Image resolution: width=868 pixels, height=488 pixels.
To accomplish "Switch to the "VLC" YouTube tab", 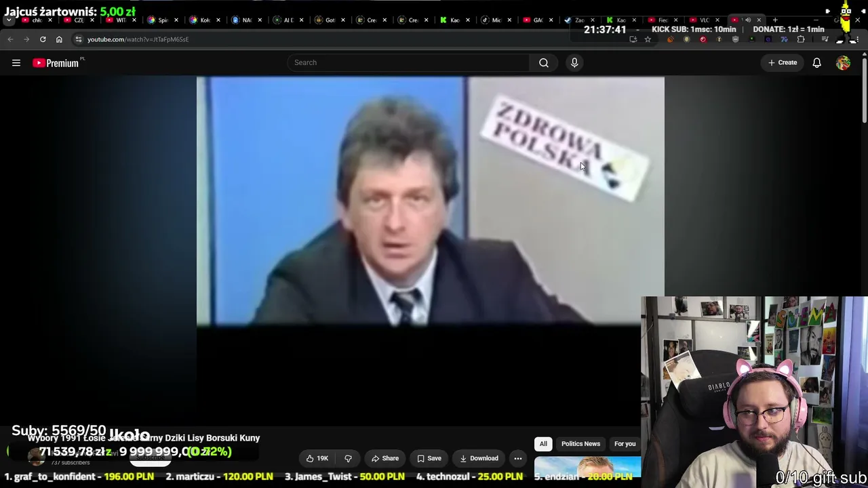I will tap(705, 20).
